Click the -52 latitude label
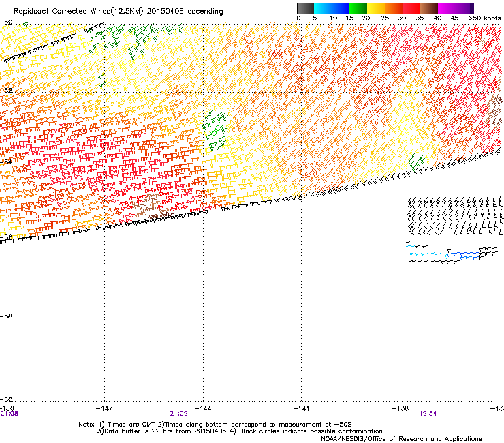The image size is (504, 443). pyautogui.click(x=6, y=91)
